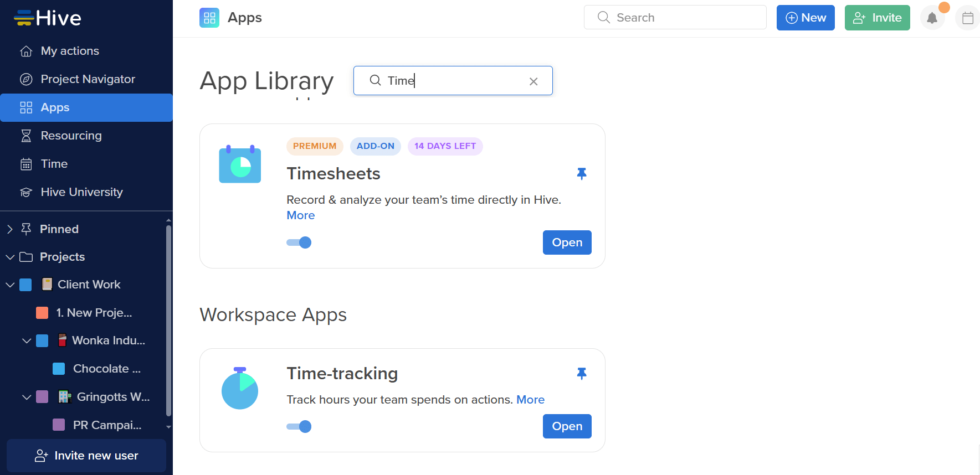Click the Wonka Industries project icon
Screen dimensions: 980x475
coord(62,340)
